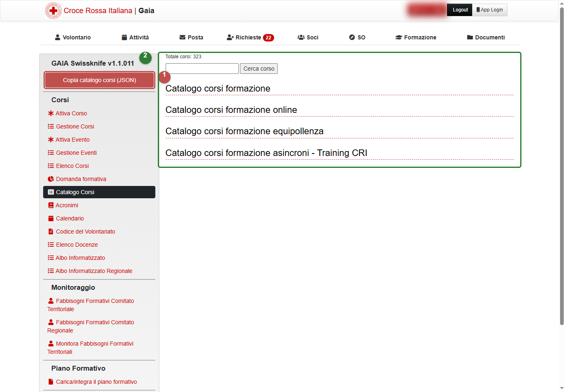This screenshot has height=392, width=565.
Task: Click the file icon beside Carica/integra il piano formativo
Action: (x=51, y=382)
